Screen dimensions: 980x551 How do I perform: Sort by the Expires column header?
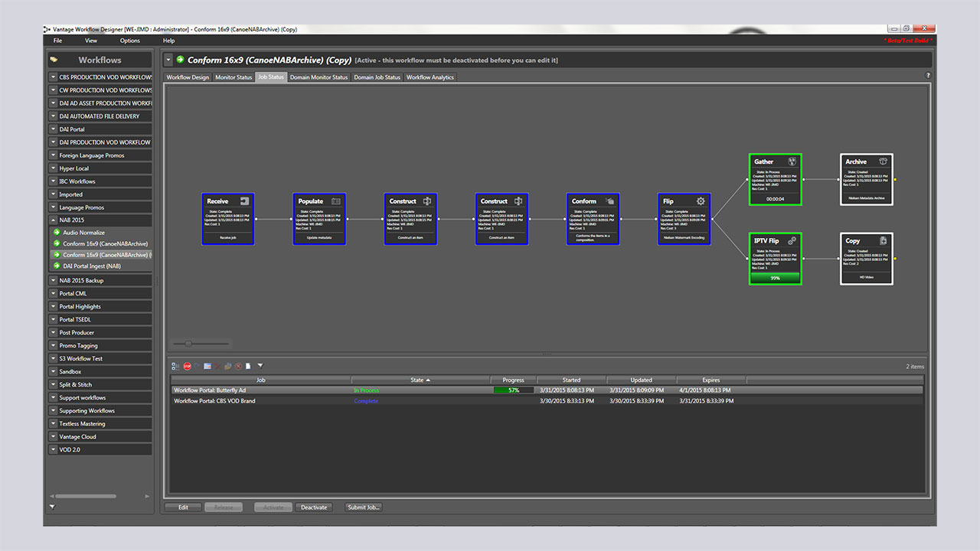pos(711,380)
